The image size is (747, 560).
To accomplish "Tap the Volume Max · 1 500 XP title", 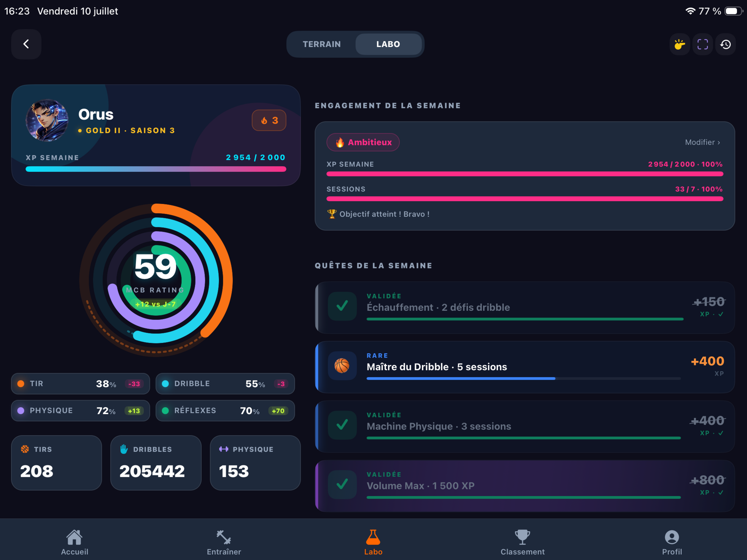I will click(421, 486).
